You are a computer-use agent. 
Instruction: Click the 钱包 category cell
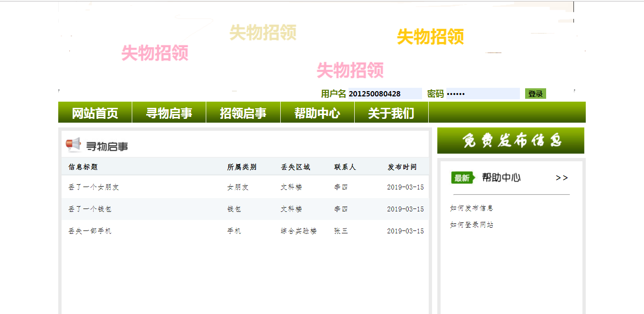tap(234, 209)
